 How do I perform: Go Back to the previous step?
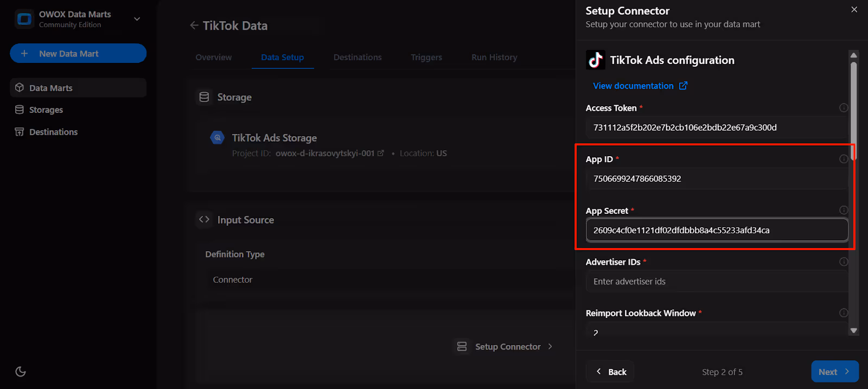[610, 372]
